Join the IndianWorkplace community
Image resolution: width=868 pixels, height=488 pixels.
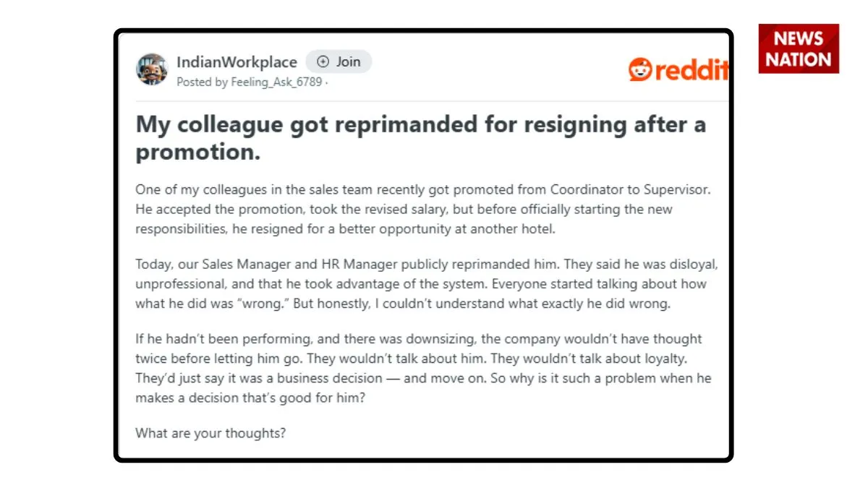pyautogui.click(x=339, y=62)
